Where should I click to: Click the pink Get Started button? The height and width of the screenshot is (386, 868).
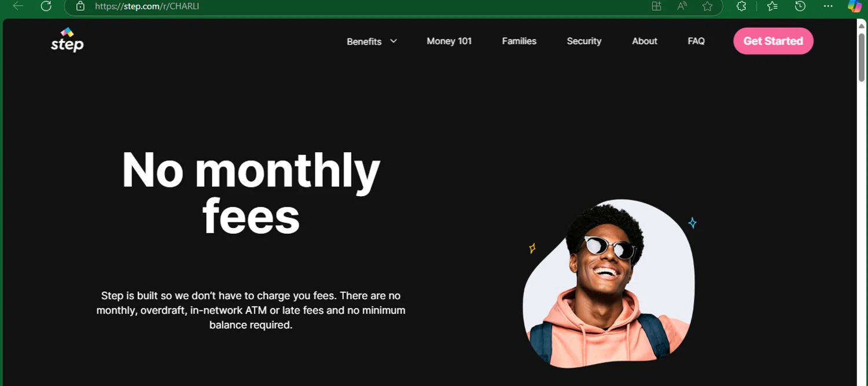point(773,41)
